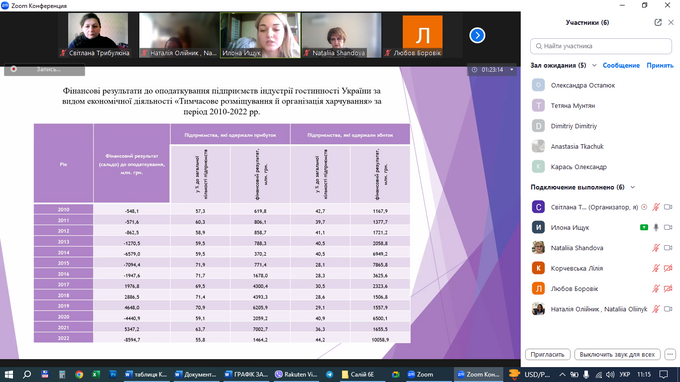Open the Rakuten Viber taskbar item

coord(297,374)
